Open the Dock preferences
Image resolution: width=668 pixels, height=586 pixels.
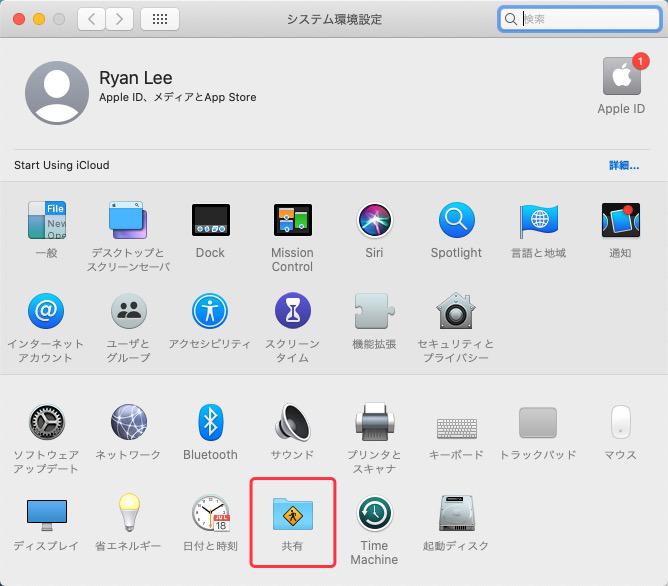coord(210,220)
